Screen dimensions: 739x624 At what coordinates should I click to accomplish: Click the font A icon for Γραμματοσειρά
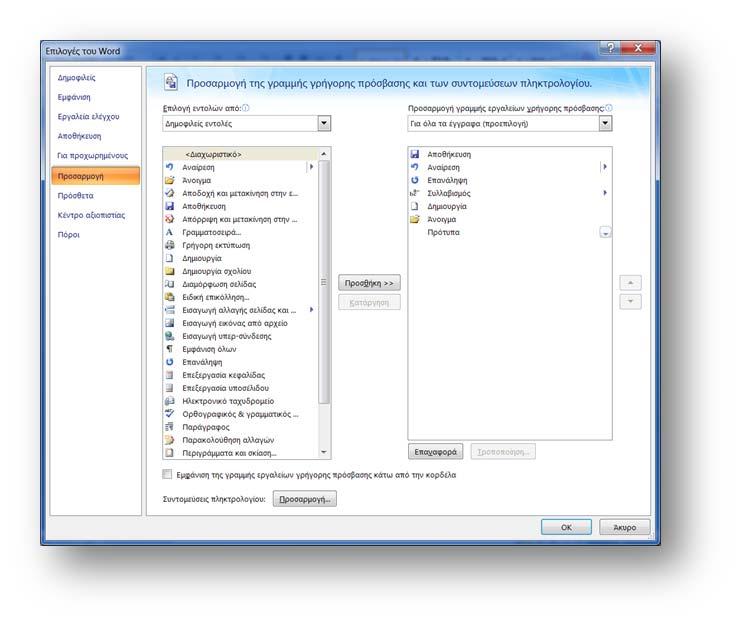(170, 232)
